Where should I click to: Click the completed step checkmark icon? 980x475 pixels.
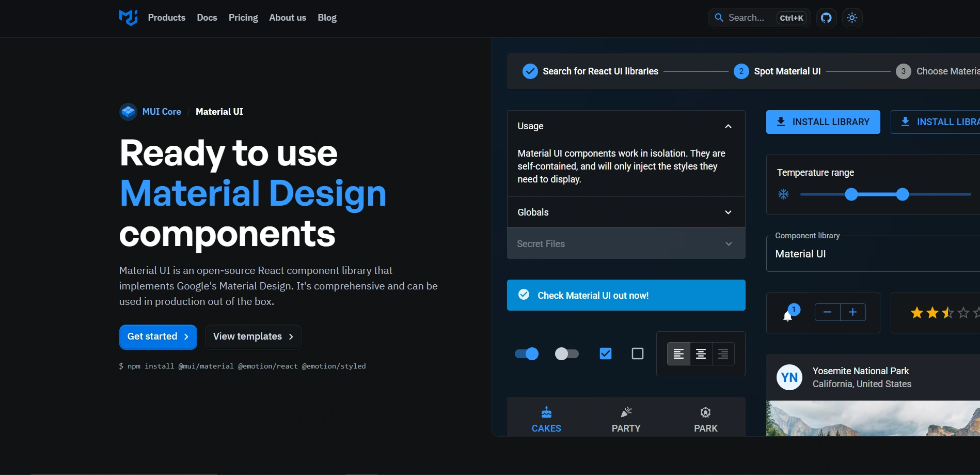pyautogui.click(x=530, y=71)
